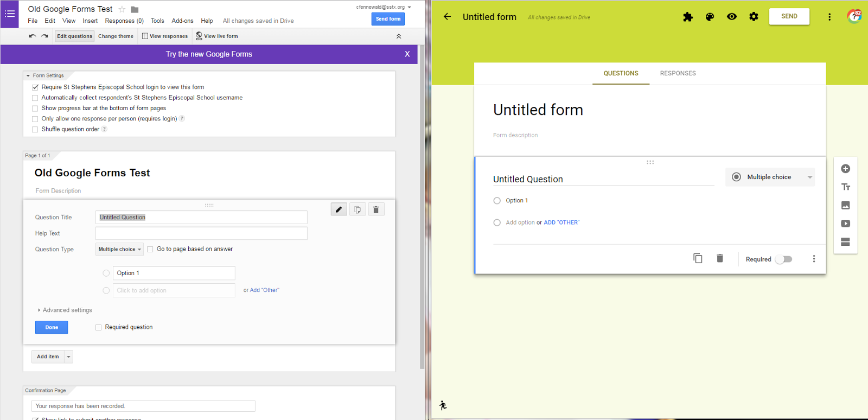The height and width of the screenshot is (420, 868).
Task: Add image from the side toolbar
Action: (845, 205)
